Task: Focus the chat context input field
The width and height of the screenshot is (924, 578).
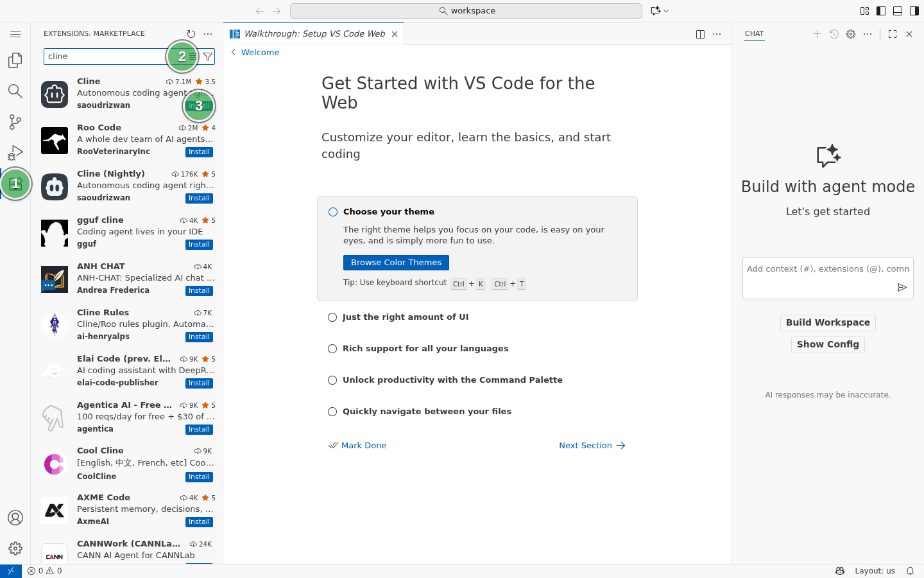Action: (x=828, y=269)
